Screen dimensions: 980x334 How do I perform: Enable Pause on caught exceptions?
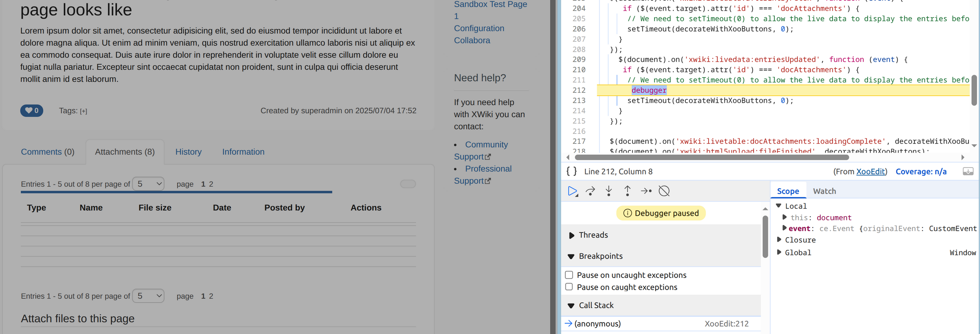coord(569,287)
